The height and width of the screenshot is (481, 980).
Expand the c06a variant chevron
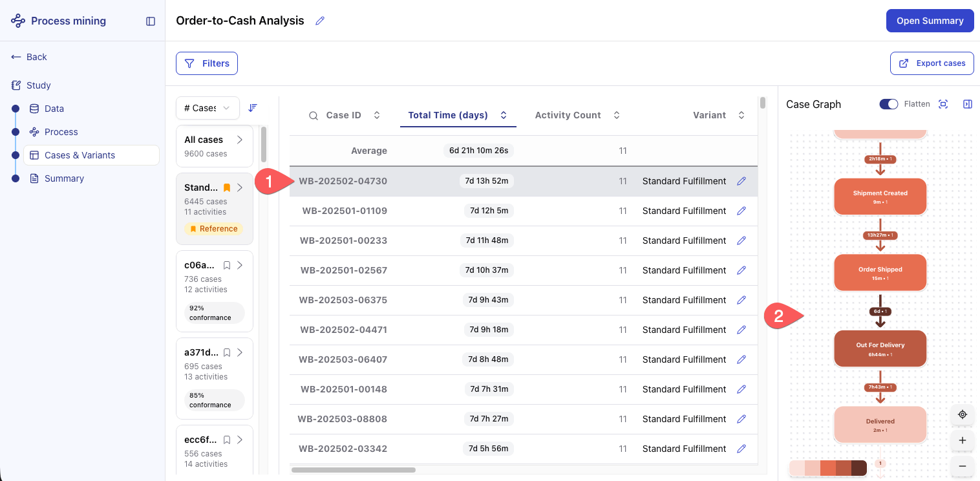coord(240,265)
